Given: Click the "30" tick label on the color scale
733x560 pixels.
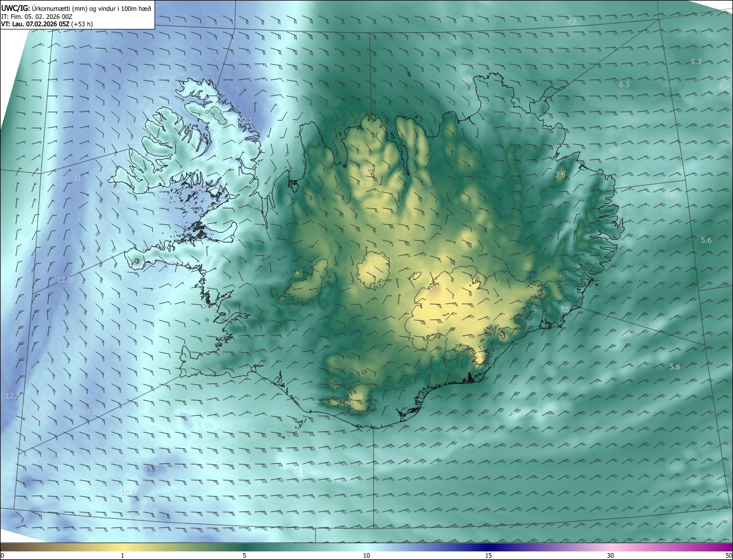Looking at the screenshot, I should point(610,555).
